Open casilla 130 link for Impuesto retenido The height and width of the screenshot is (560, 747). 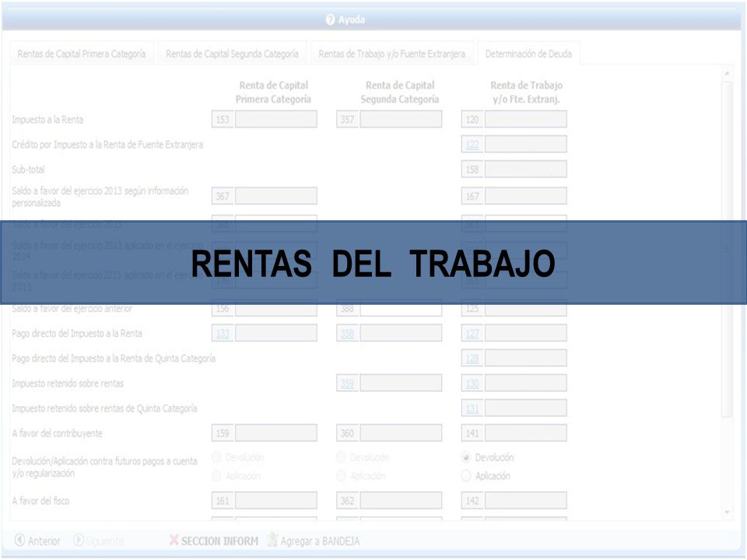click(472, 383)
